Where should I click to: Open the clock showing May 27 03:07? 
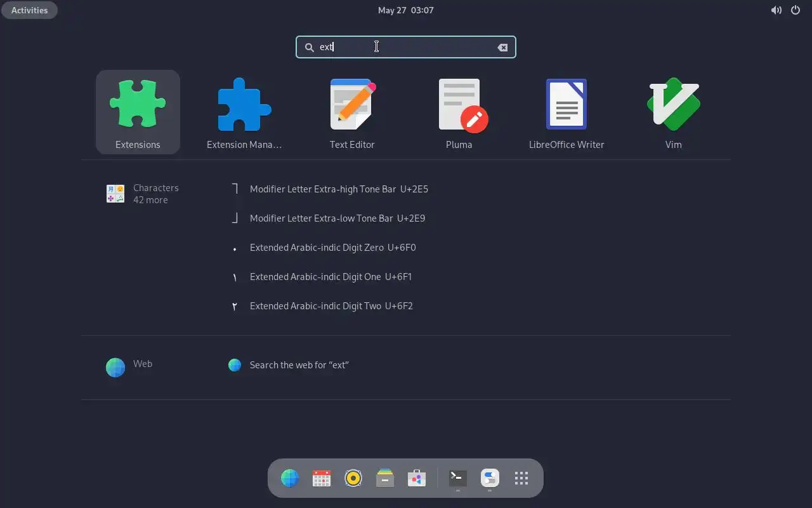pos(406,10)
